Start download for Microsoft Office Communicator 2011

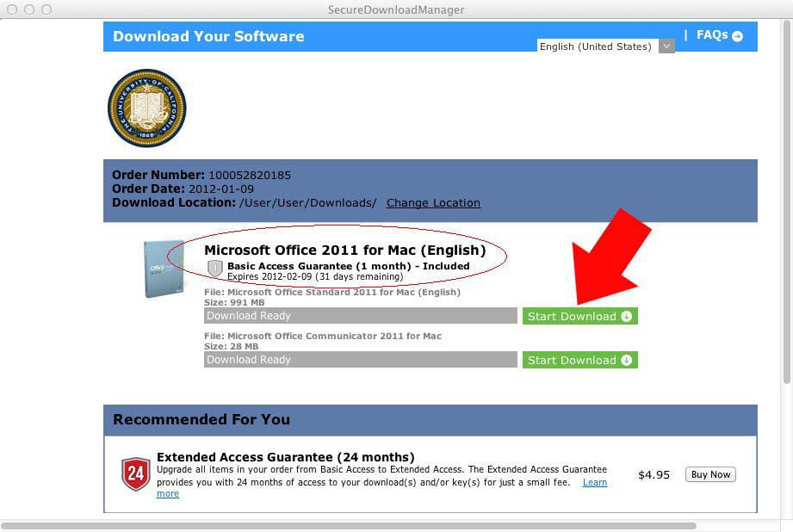tap(580, 360)
